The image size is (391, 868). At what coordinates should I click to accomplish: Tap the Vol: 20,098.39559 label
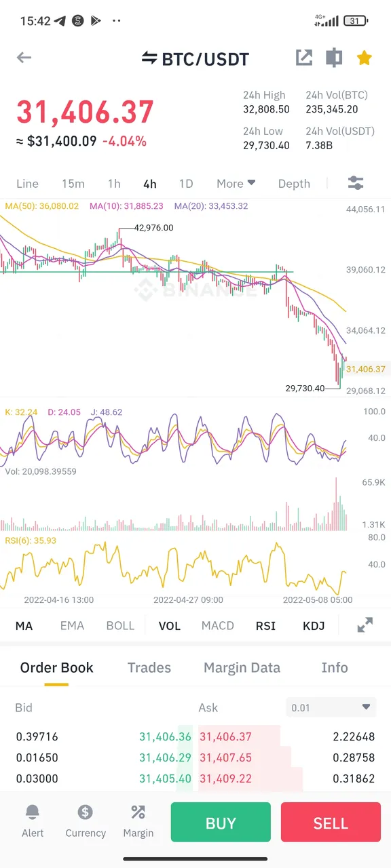(x=40, y=471)
